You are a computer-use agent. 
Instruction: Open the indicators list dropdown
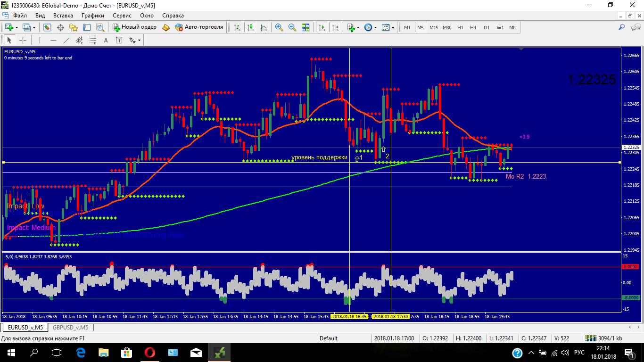point(358,27)
